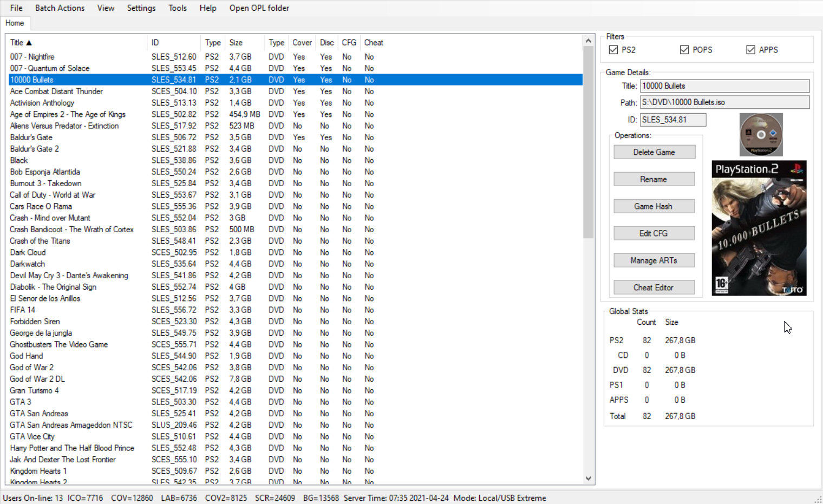This screenshot has width=823, height=504.
Task: Sort list by Cover column header
Action: (x=302, y=43)
